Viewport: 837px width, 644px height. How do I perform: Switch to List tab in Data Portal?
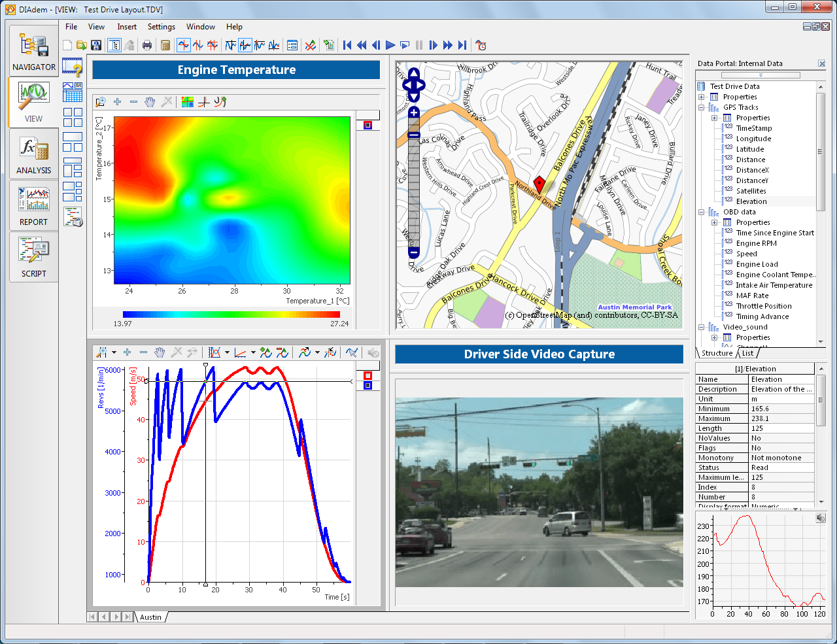point(747,353)
